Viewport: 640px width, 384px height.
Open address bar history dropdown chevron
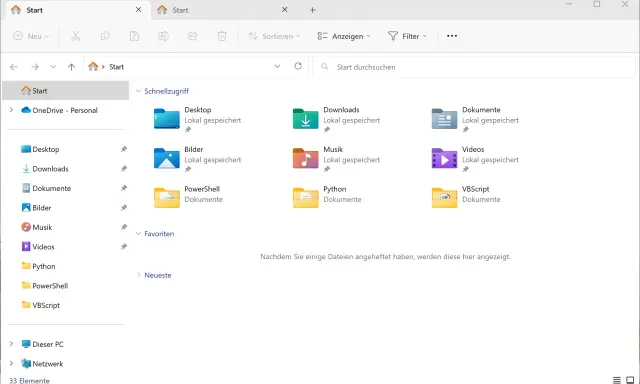(x=277, y=66)
